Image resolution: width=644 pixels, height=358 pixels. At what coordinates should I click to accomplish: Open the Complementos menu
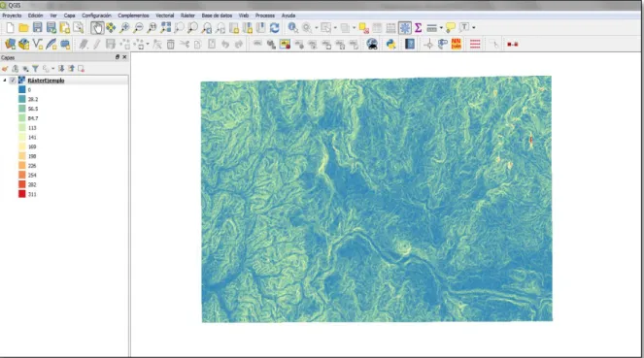[x=133, y=16]
